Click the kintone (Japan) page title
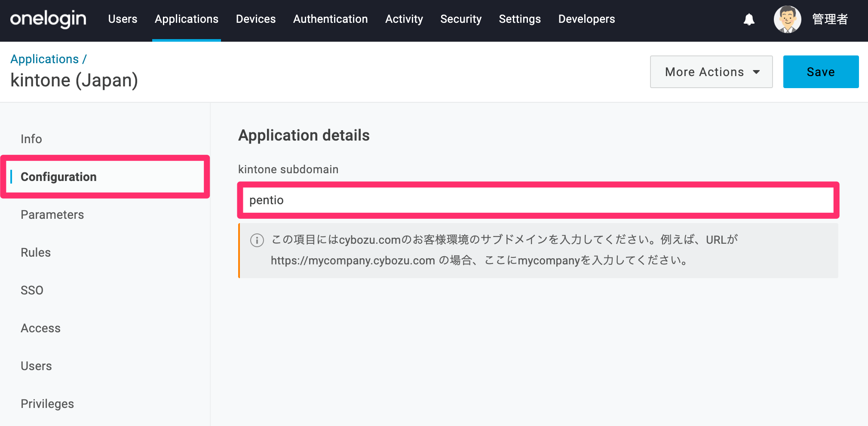 (74, 80)
